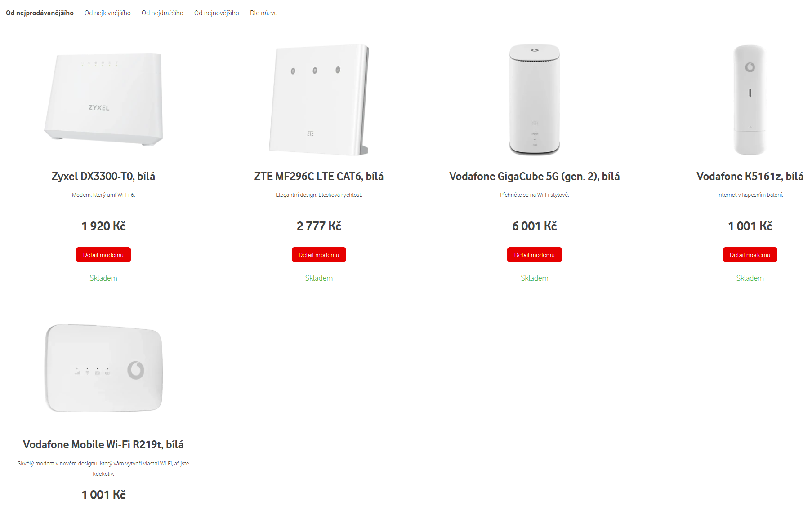
Task: Open the Vodafone K5161z USB modem image
Action: coord(750,100)
